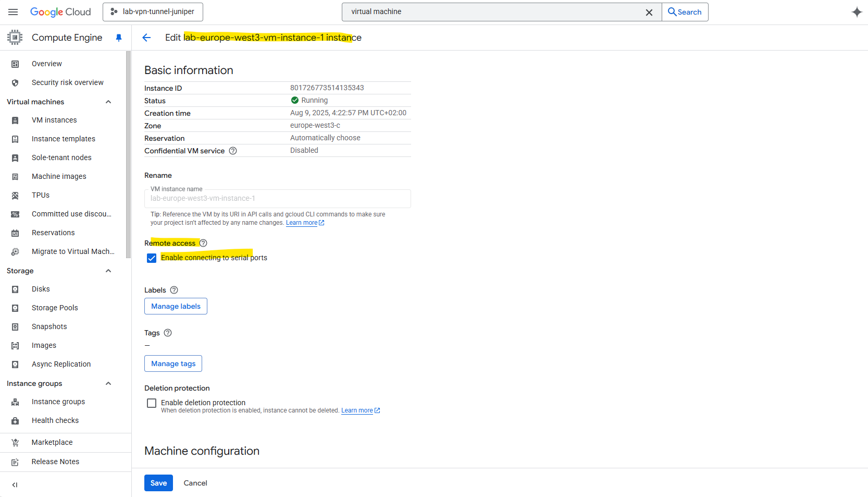The width and height of the screenshot is (868, 497).
Task: Open Snapshots in the sidebar
Action: click(49, 326)
